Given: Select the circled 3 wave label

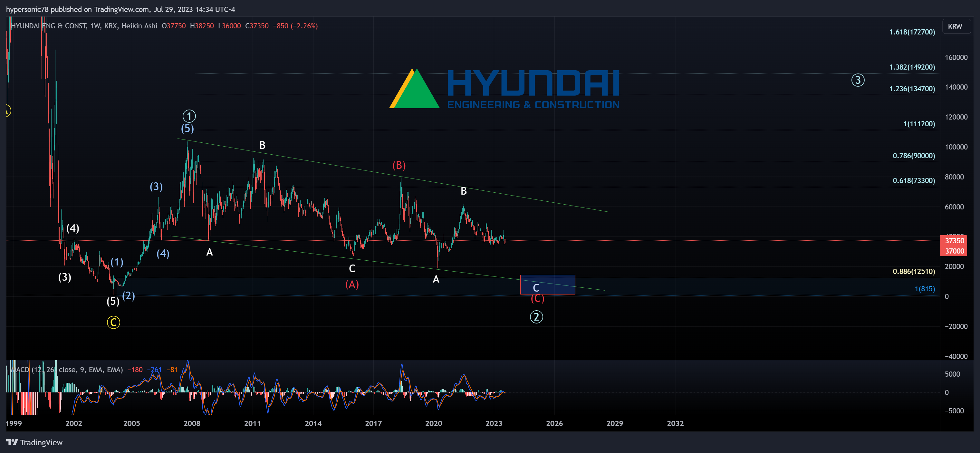Looking at the screenshot, I should [858, 80].
